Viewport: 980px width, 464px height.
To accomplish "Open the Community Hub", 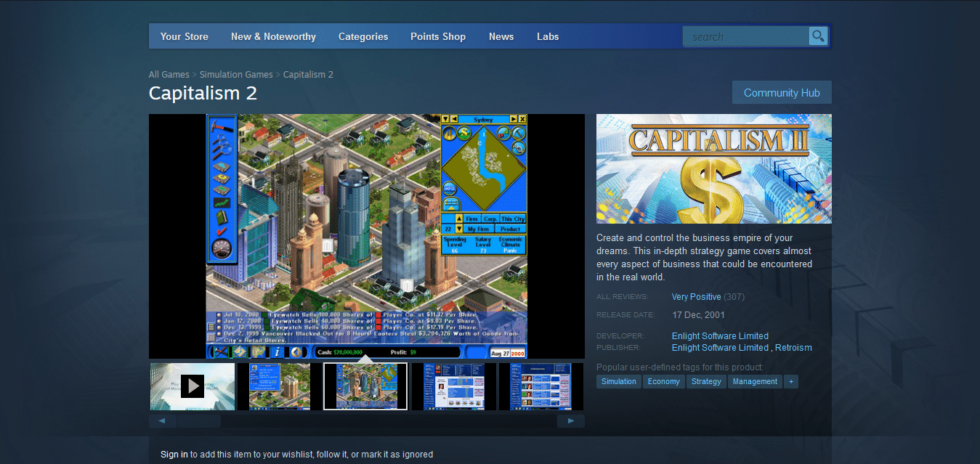I will pyautogui.click(x=782, y=93).
